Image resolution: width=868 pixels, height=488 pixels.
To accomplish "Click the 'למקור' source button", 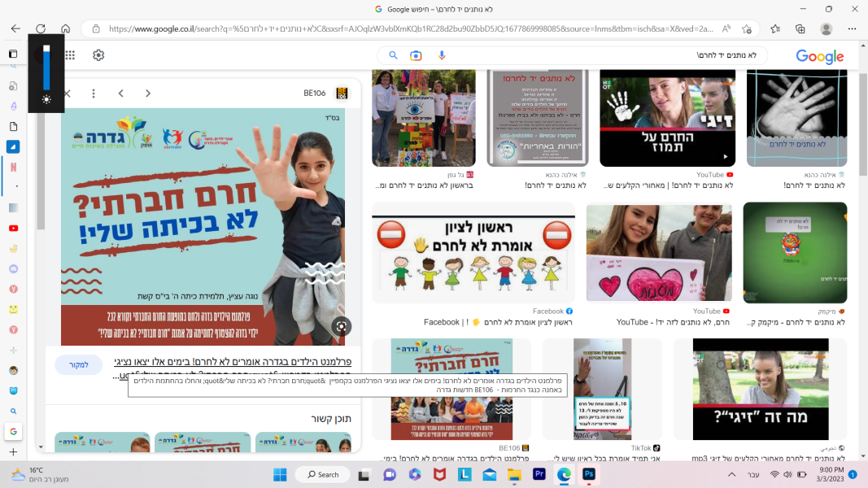I will click(x=79, y=365).
